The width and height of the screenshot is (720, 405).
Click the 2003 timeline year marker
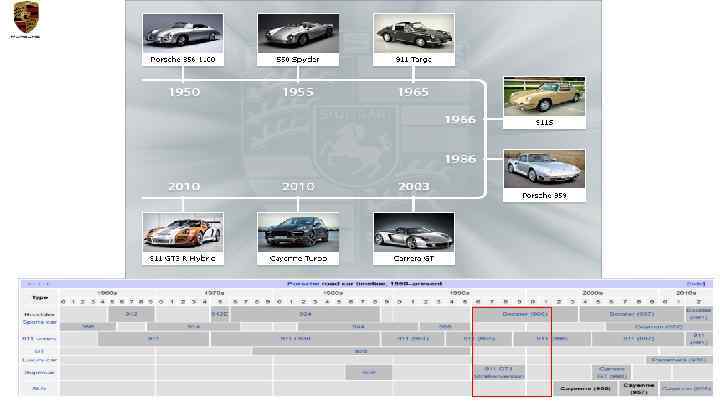tap(414, 186)
